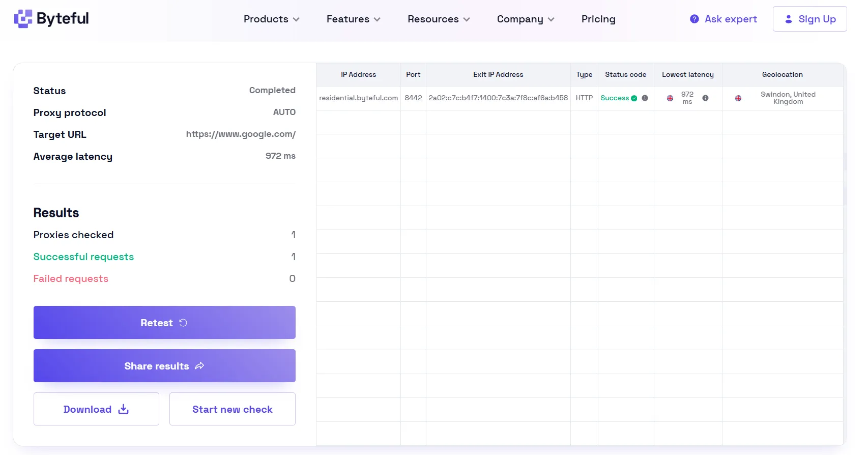The height and width of the screenshot is (455, 868).
Task: Click the info icon beside Success status
Action: click(x=645, y=98)
